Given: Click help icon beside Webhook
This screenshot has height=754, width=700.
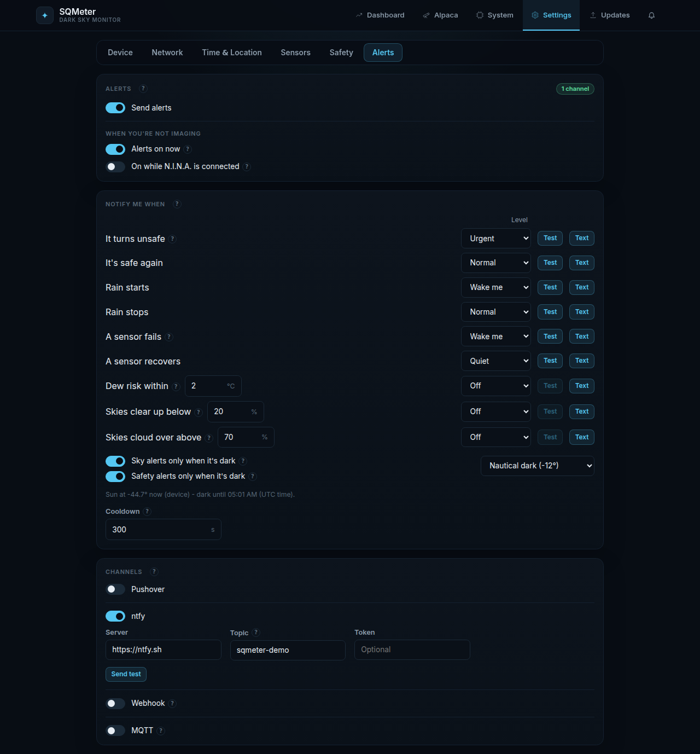Looking at the screenshot, I should [x=172, y=704].
